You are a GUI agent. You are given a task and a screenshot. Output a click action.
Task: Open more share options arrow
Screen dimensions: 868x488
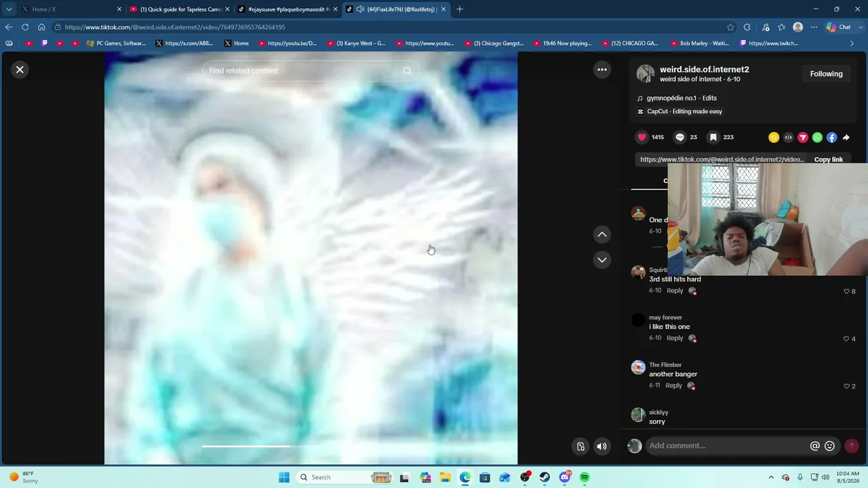(x=846, y=138)
